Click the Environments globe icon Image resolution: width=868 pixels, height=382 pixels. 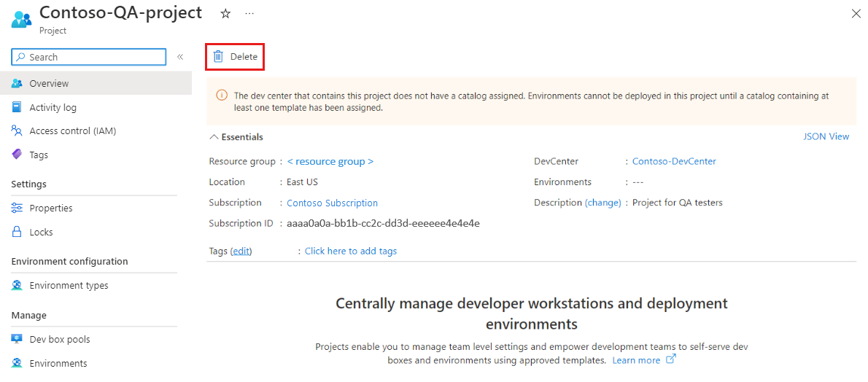tap(17, 364)
